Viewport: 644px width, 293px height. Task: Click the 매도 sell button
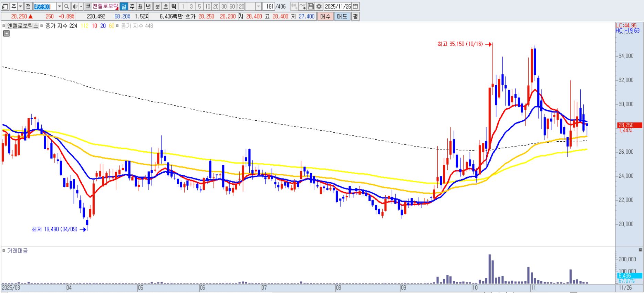click(342, 16)
